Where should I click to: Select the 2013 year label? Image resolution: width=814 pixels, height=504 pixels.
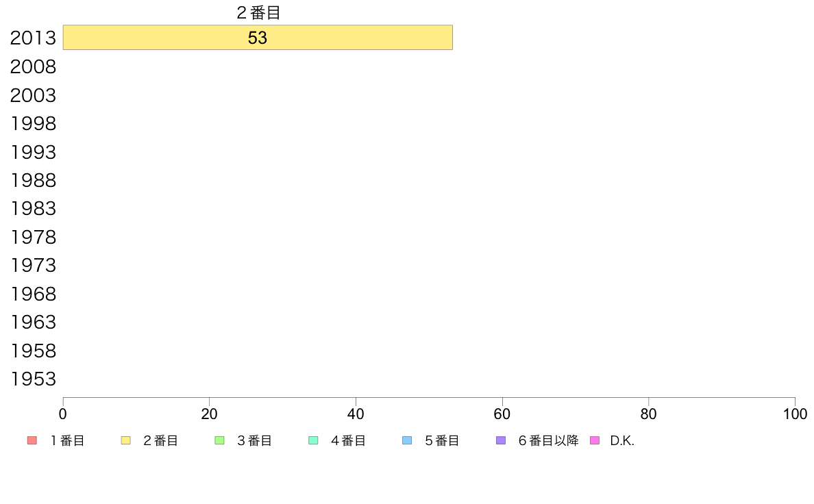click(x=33, y=38)
